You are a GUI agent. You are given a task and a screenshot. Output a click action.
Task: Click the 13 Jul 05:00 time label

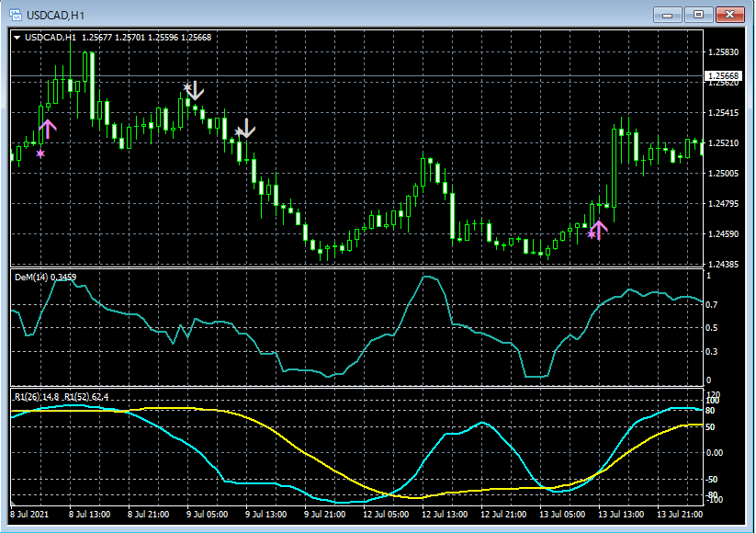click(562, 515)
